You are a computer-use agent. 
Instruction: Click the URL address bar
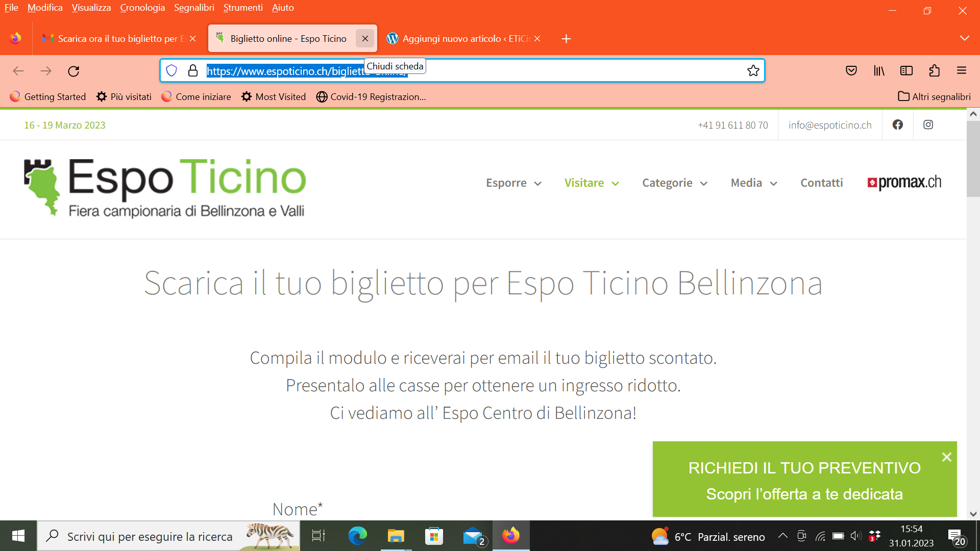pyautogui.click(x=462, y=71)
